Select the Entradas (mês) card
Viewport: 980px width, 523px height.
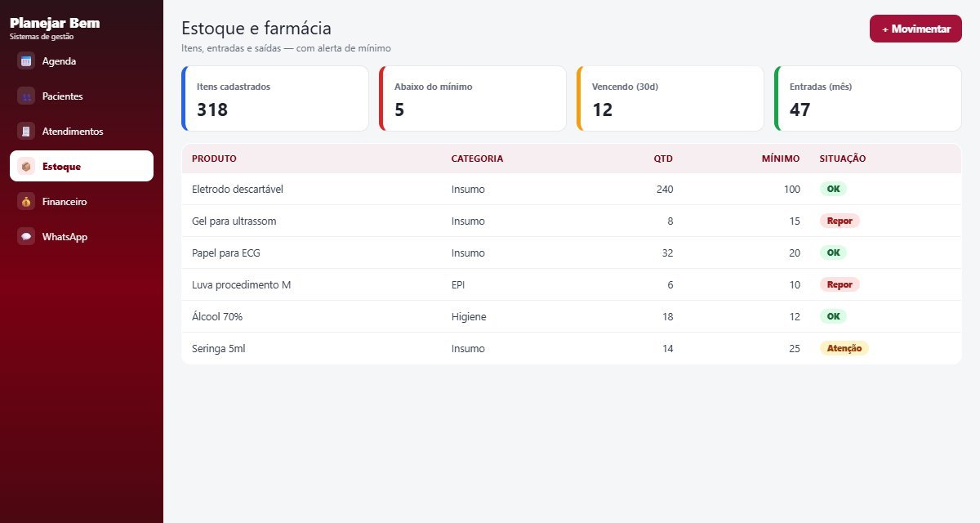[x=868, y=98]
